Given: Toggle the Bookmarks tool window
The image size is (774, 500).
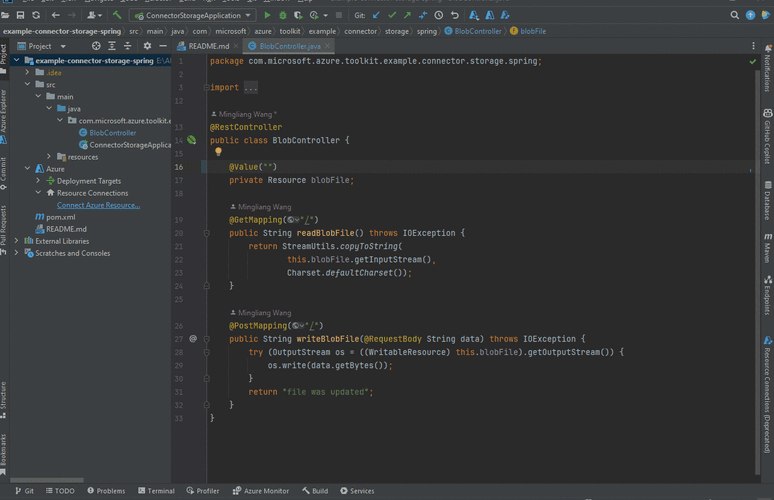Looking at the screenshot, I should click(3, 454).
